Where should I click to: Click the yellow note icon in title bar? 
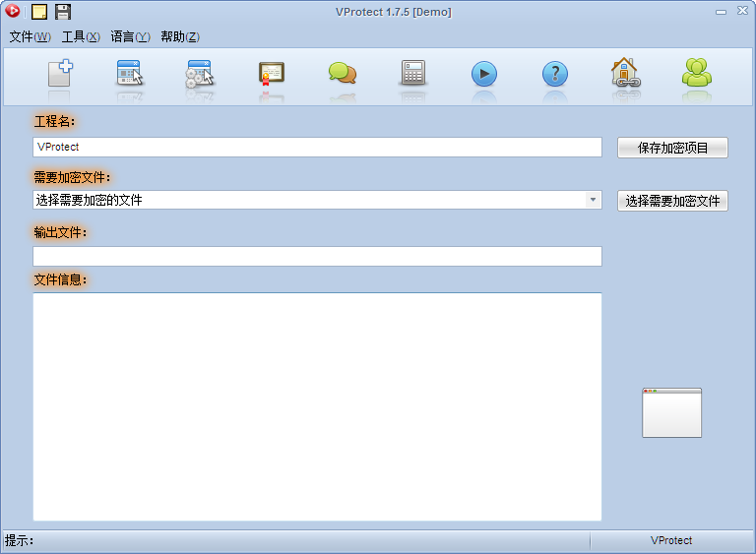coord(39,12)
